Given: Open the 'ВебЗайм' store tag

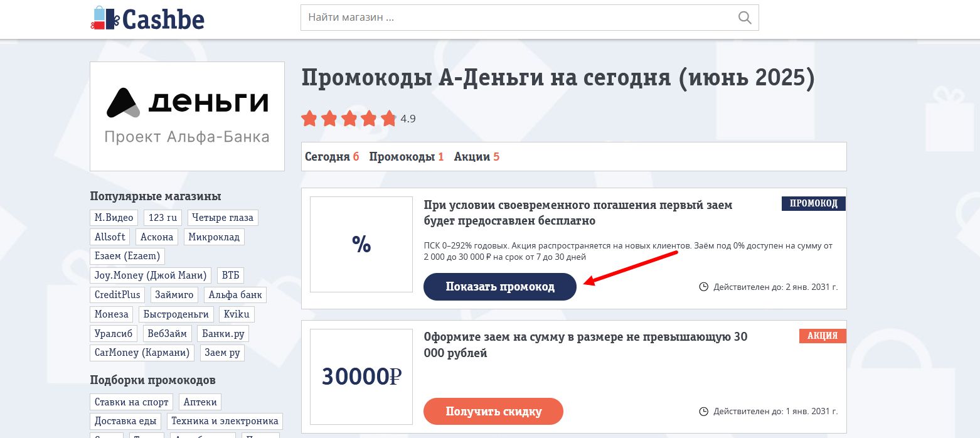Looking at the screenshot, I should click(168, 334).
